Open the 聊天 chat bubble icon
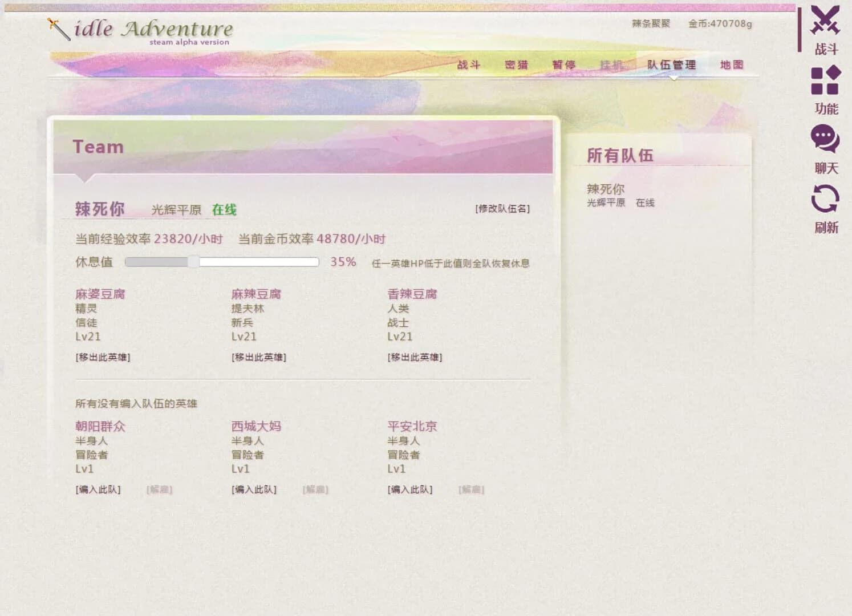The image size is (852, 616). 825,143
